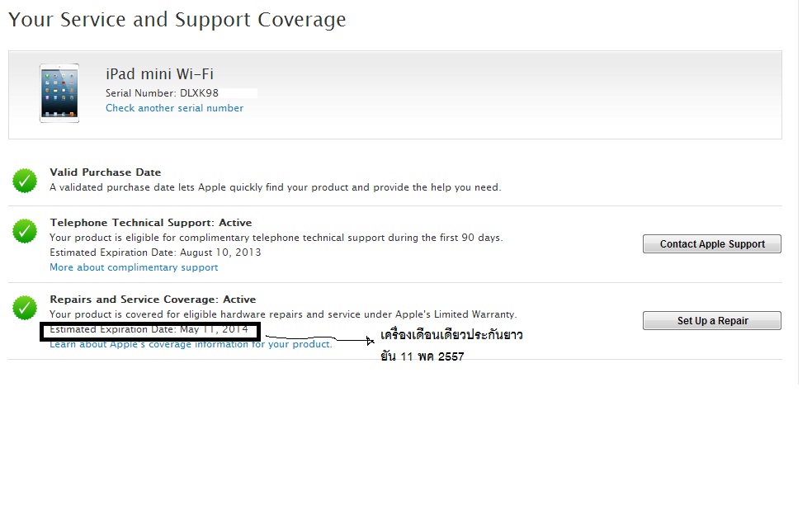Image resolution: width=812 pixels, height=505 pixels.
Task: Select 'Serial Number: DLXK98' text
Action: (x=162, y=93)
